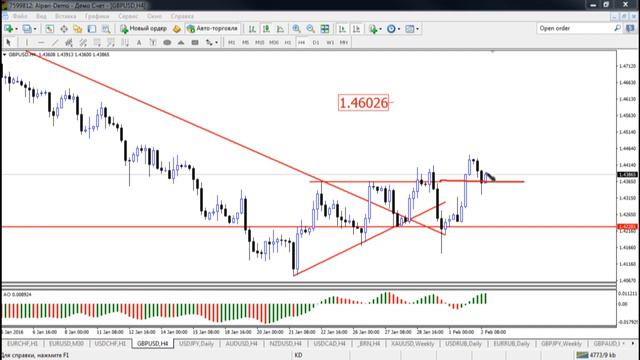This screenshot has width=640, height=360.
Task: Toggle chart shift icon
Action: click(356, 29)
